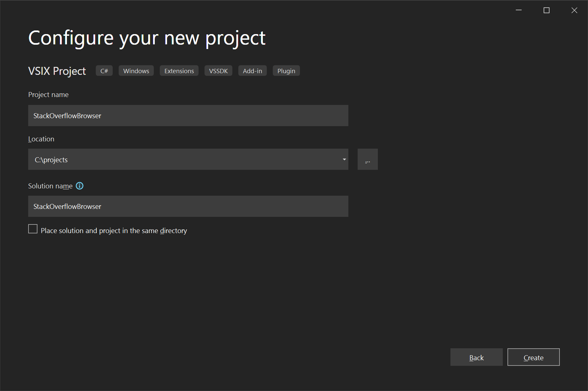Select the Plugin tag
This screenshot has width=588, height=391.
pos(286,71)
